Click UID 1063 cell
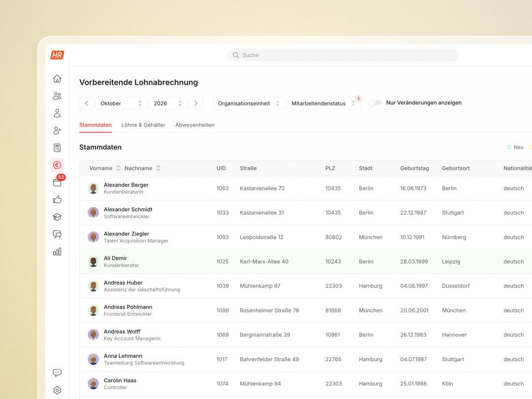The height and width of the screenshot is (399, 532). 223,188
